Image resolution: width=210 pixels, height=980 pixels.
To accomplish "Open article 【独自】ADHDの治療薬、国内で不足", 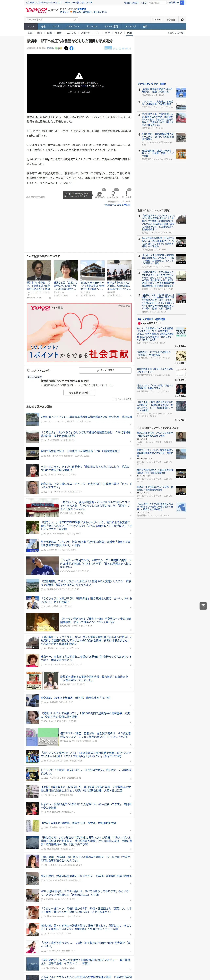I will 79,823.
